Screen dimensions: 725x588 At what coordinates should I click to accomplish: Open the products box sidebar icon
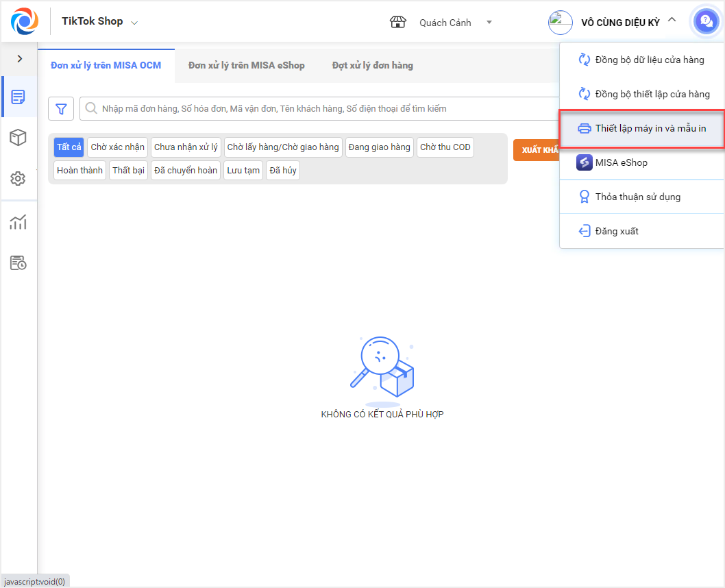coord(18,137)
